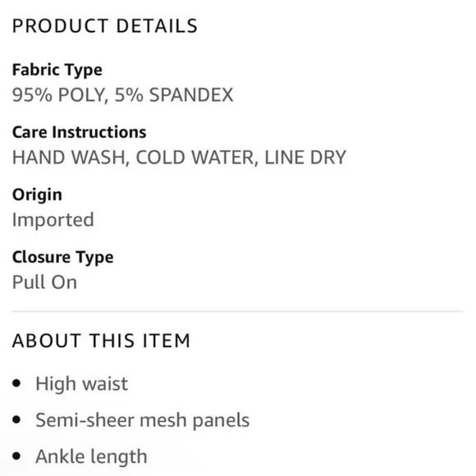
Task: Select the Semi-sheer mesh panels bullet text
Action: (x=142, y=420)
